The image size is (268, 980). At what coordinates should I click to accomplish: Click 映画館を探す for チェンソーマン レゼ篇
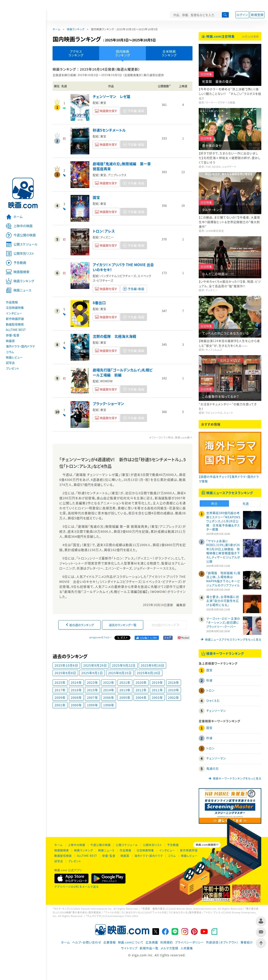106,111
